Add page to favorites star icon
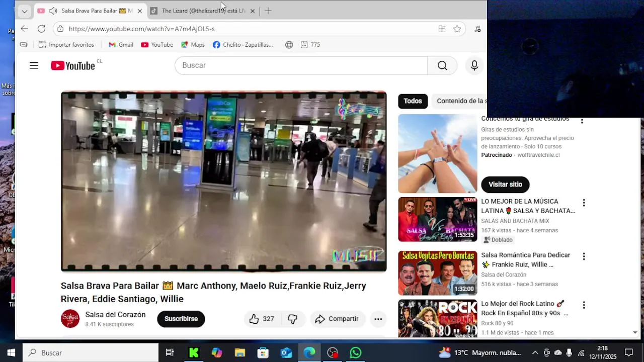This screenshot has height=362, width=644. coord(457,29)
